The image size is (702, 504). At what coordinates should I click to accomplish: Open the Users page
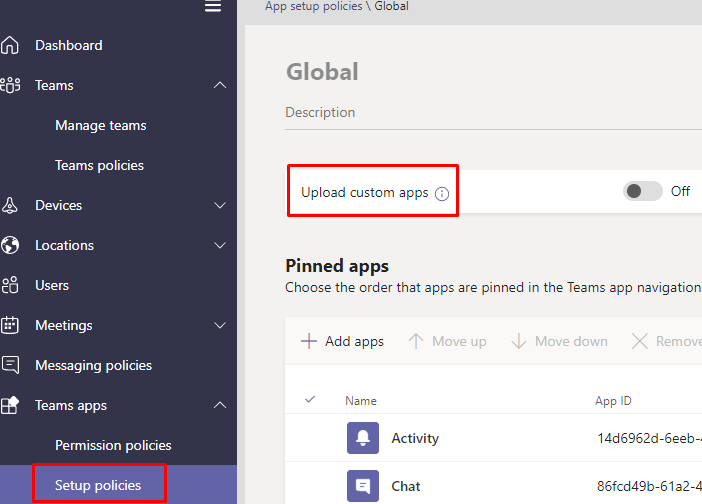(x=52, y=285)
